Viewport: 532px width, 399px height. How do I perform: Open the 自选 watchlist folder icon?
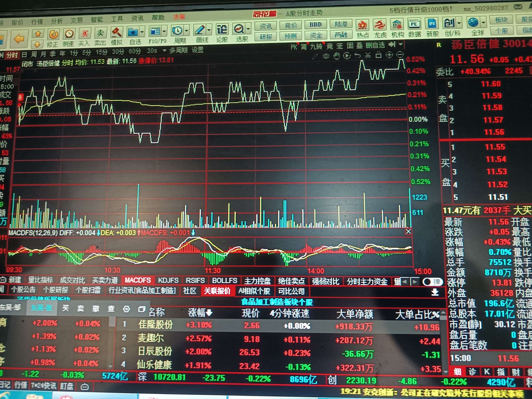pos(133,32)
